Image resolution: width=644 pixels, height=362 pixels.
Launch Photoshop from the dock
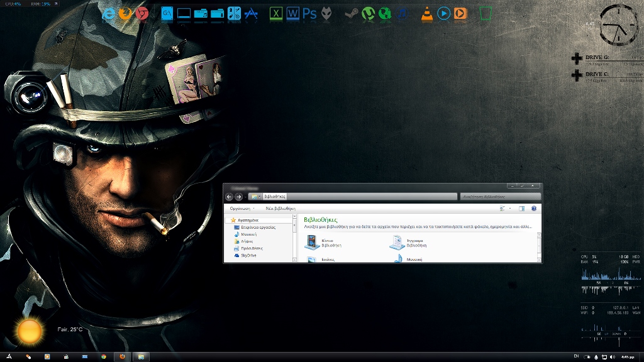click(x=309, y=14)
